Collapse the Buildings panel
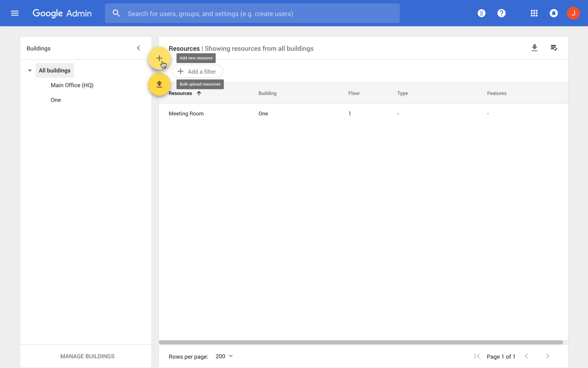 [x=139, y=48]
